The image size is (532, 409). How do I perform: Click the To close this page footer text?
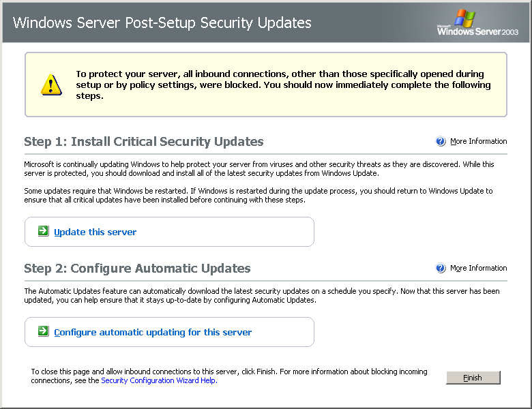pos(229,376)
